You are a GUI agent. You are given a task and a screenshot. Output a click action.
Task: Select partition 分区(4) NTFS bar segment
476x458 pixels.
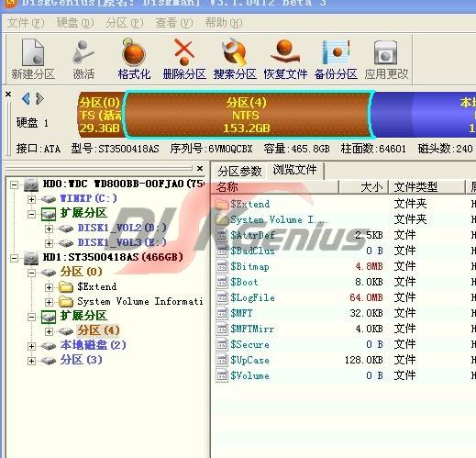pos(248,115)
